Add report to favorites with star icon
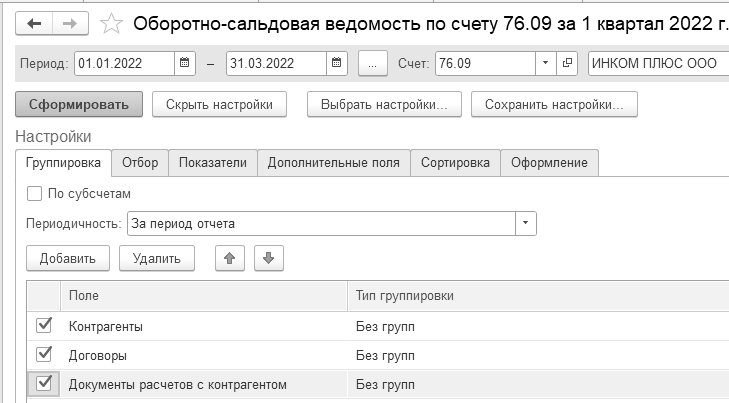The width and height of the screenshot is (729, 403). [x=113, y=22]
